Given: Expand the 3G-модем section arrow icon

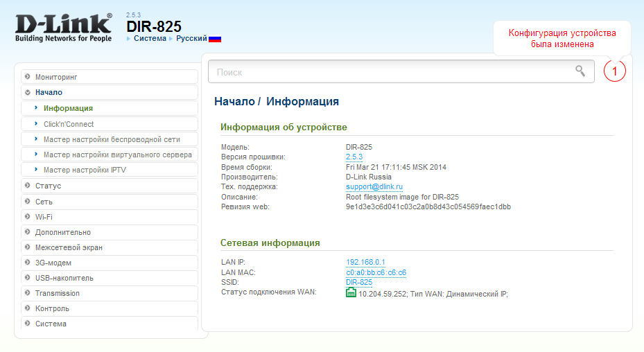Looking at the screenshot, I should (28, 262).
